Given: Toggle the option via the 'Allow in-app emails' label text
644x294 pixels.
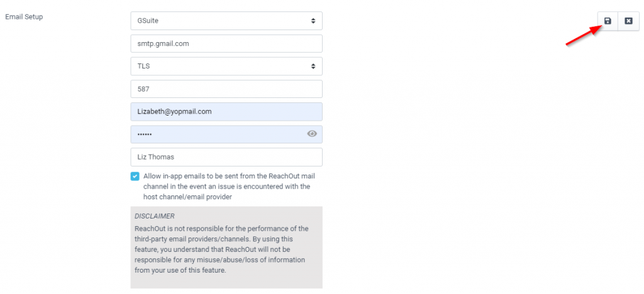Looking at the screenshot, I should pos(229,187).
